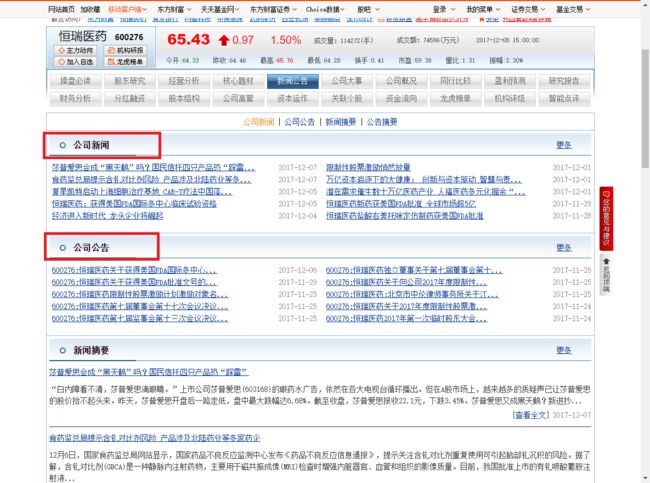The width and height of the screenshot is (650, 483).
Task: Select 龙虎榜单 in the second tab row
Action: [x=455, y=99]
